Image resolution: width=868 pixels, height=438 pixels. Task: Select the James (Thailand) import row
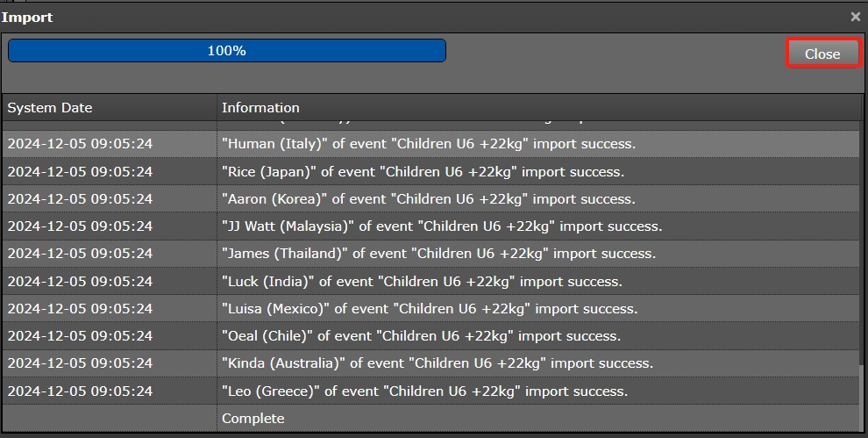pyautogui.click(x=438, y=254)
